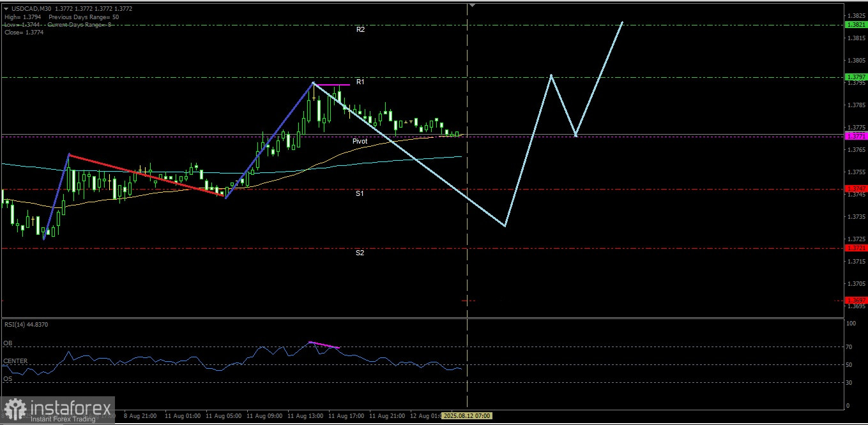
Task: Click the green 1.3821 price tag
Action: pos(856,25)
